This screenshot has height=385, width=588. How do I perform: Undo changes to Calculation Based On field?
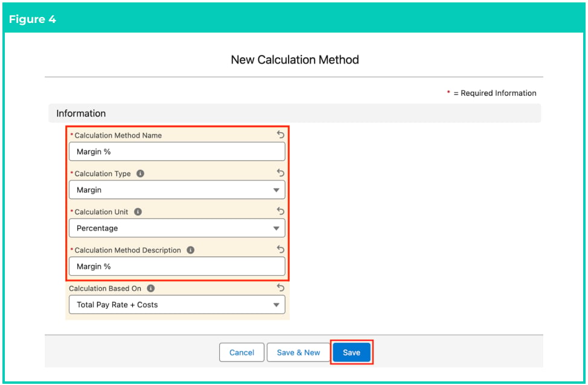pyautogui.click(x=281, y=287)
